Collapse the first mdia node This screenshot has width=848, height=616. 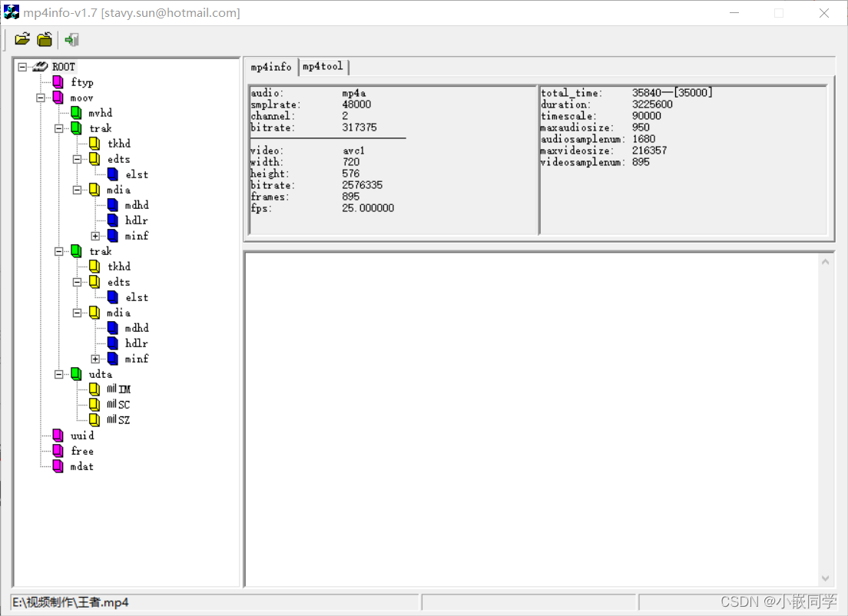[x=78, y=190]
